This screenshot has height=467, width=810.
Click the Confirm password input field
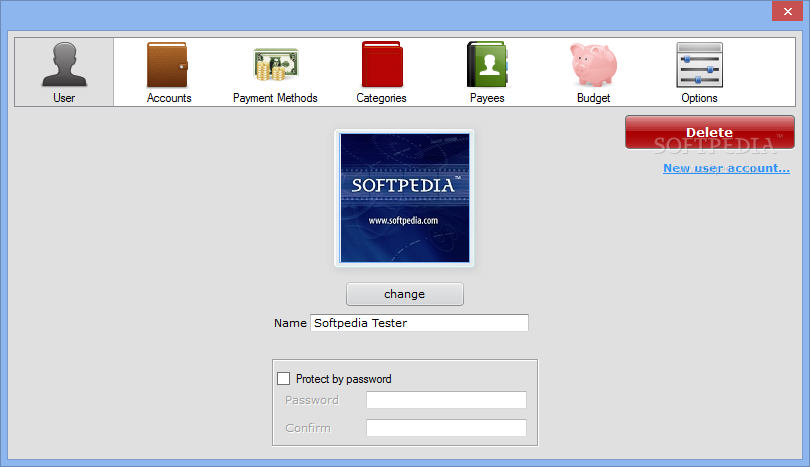(x=446, y=428)
